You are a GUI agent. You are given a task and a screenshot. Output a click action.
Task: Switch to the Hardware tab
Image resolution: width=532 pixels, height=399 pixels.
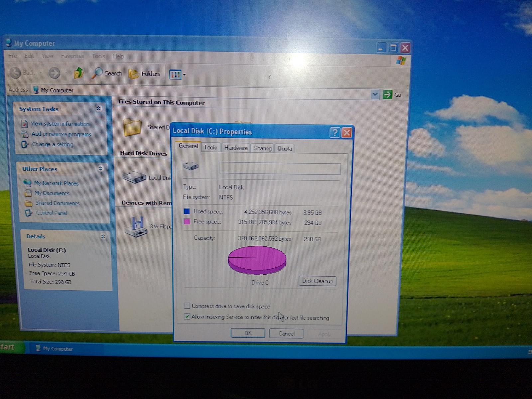pos(236,148)
